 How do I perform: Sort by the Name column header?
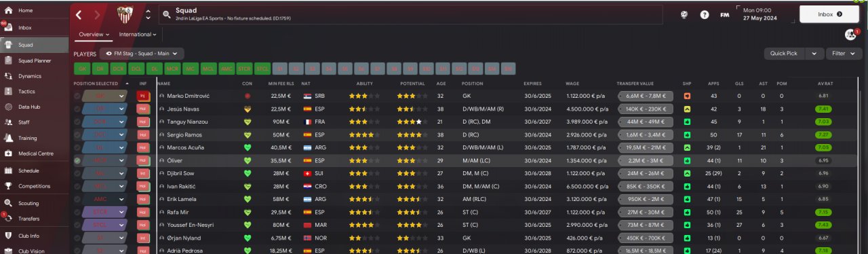tap(163, 84)
